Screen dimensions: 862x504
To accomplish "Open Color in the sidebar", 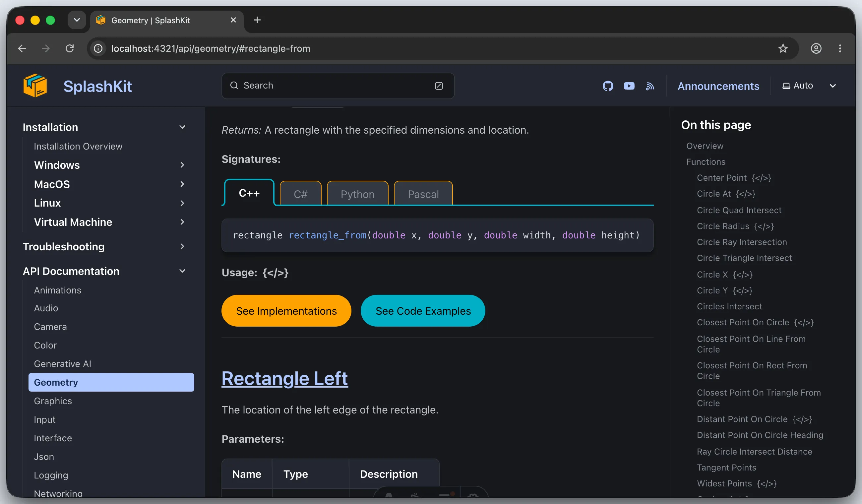I will pos(45,345).
